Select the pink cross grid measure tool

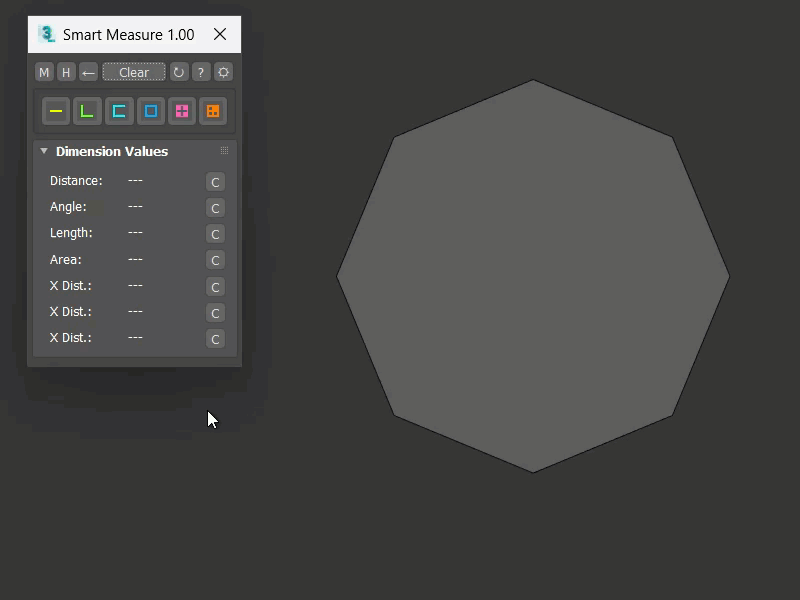tap(182, 111)
